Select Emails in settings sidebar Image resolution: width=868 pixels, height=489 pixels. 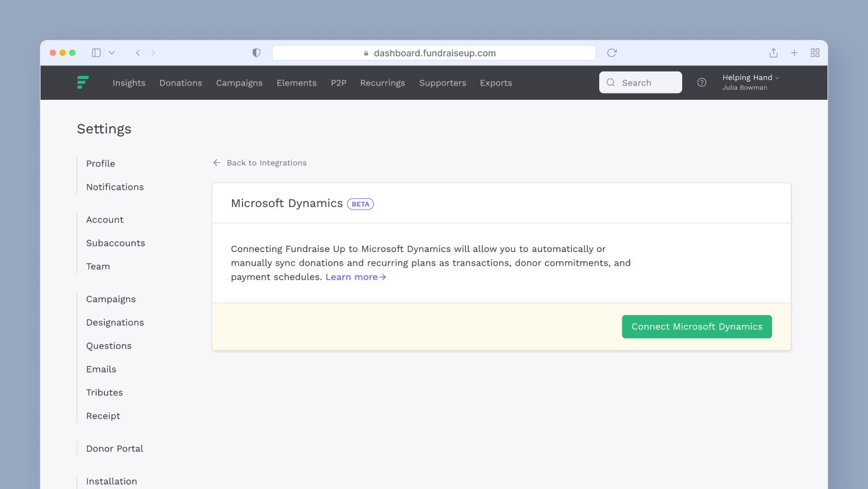pos(101,369)
